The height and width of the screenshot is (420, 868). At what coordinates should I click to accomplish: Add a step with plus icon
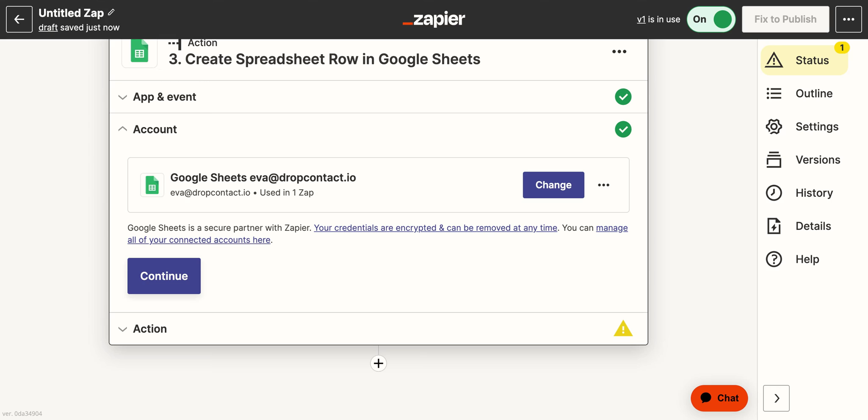[x=378, y=363]
